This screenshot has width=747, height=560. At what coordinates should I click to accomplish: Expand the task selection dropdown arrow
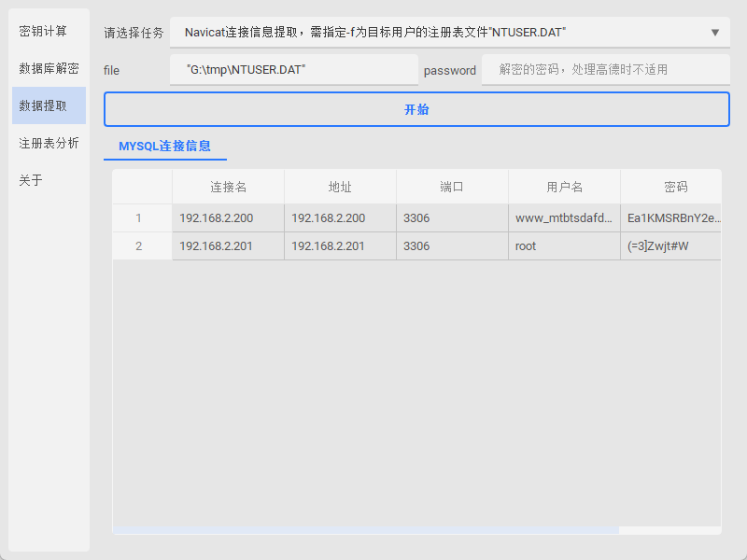(x=715, y=33)
